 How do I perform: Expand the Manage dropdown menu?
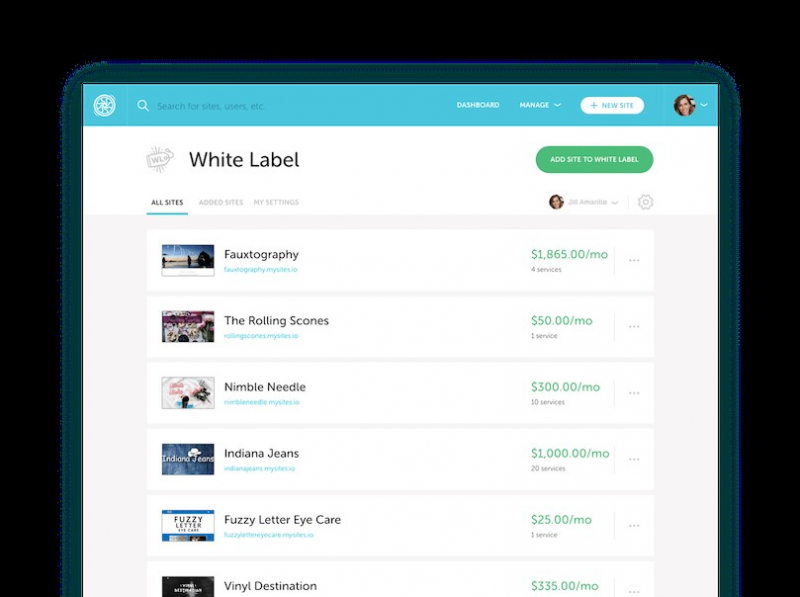[540, 105]
